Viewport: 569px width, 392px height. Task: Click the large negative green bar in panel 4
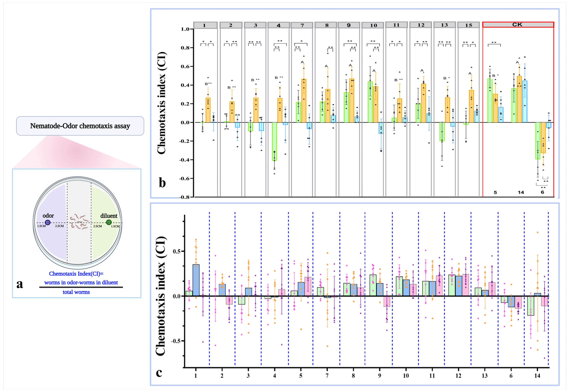coord(274,141)
